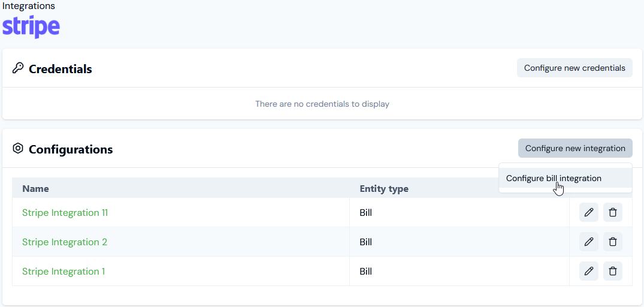Open the Stripe Integration 11 link
This screenshot has height=307, width=644.
click(x=65, y=212)
